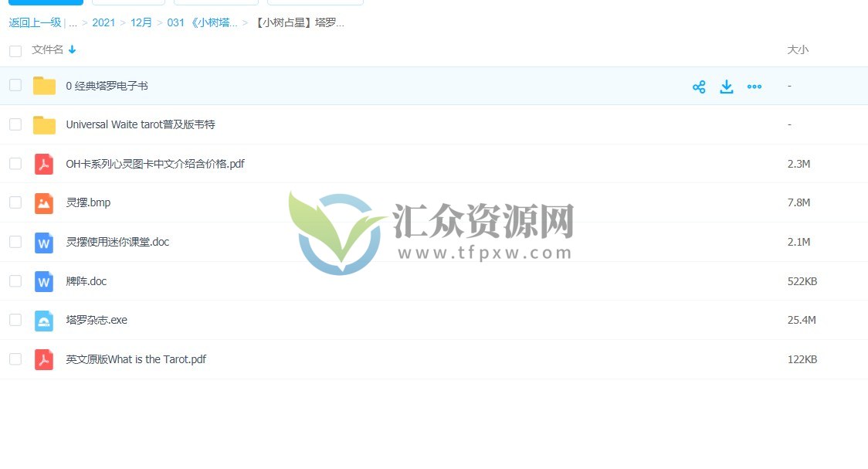868x469 pixels.
Task: Click the image icon beside 灵摆.bmp
Action: (43, 202)
